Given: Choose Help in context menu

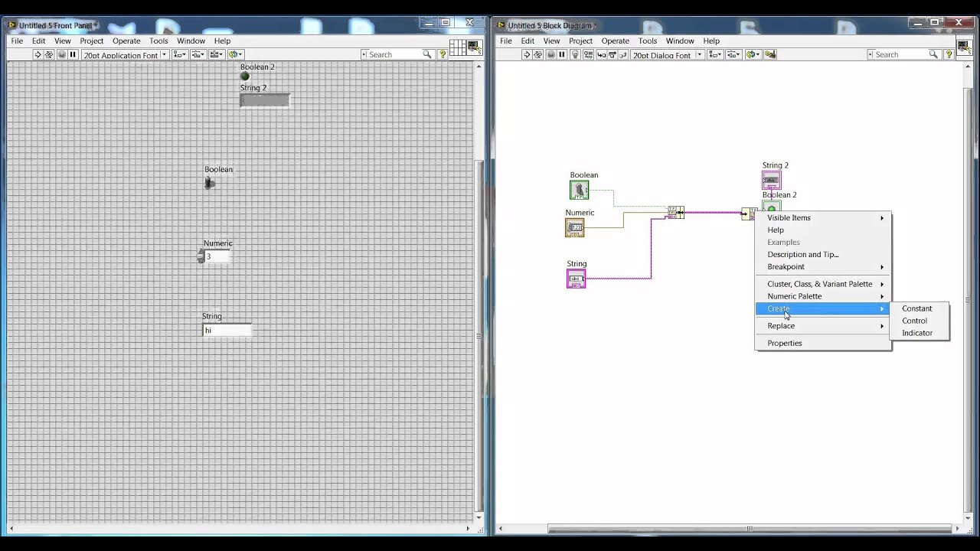Looking at the screenshot, I should point(824,230).
